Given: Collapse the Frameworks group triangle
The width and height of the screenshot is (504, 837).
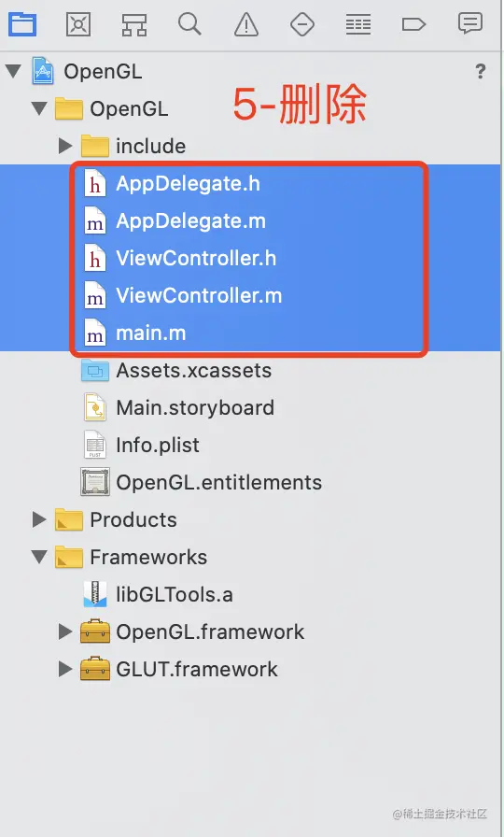Looking at the screenshot, I should pos(39,557).
